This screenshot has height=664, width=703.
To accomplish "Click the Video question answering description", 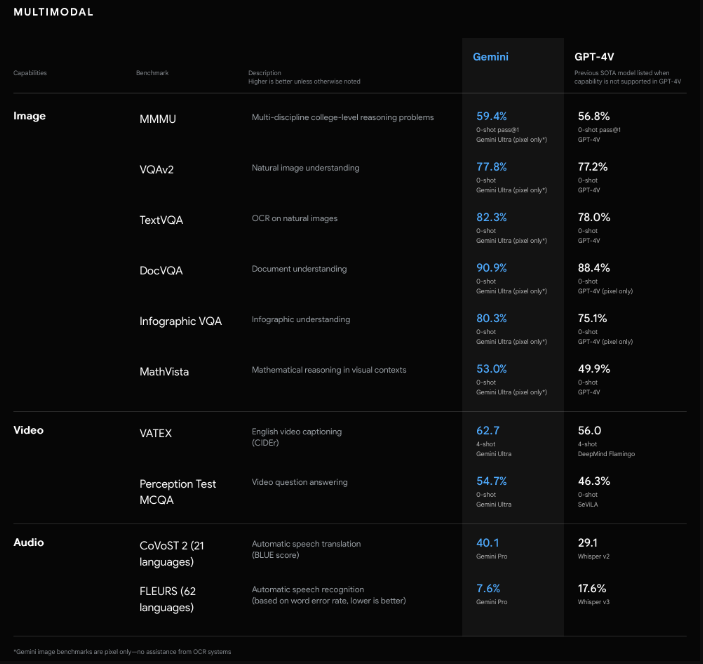I will click(x=299, y=482).
